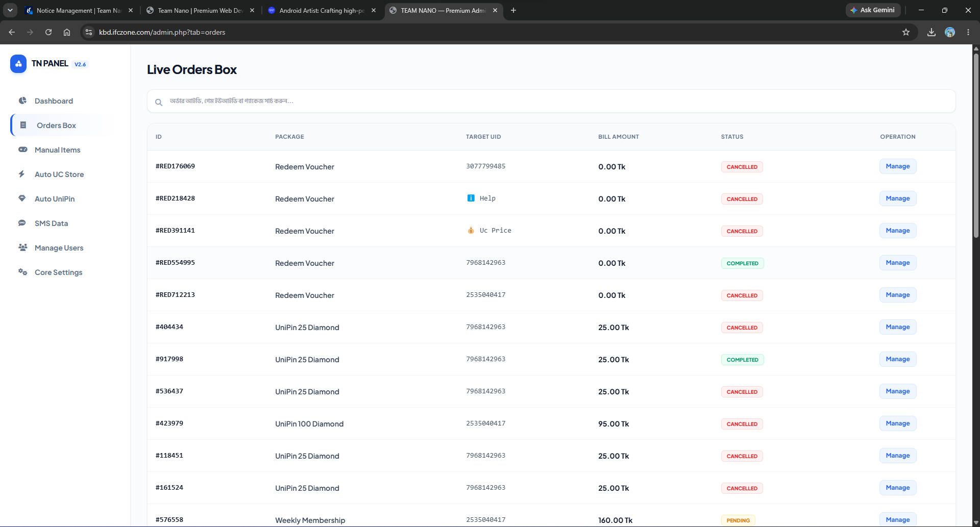Click the TN Panel logo icon
980x527 pixels.
[x=18, y=64]
